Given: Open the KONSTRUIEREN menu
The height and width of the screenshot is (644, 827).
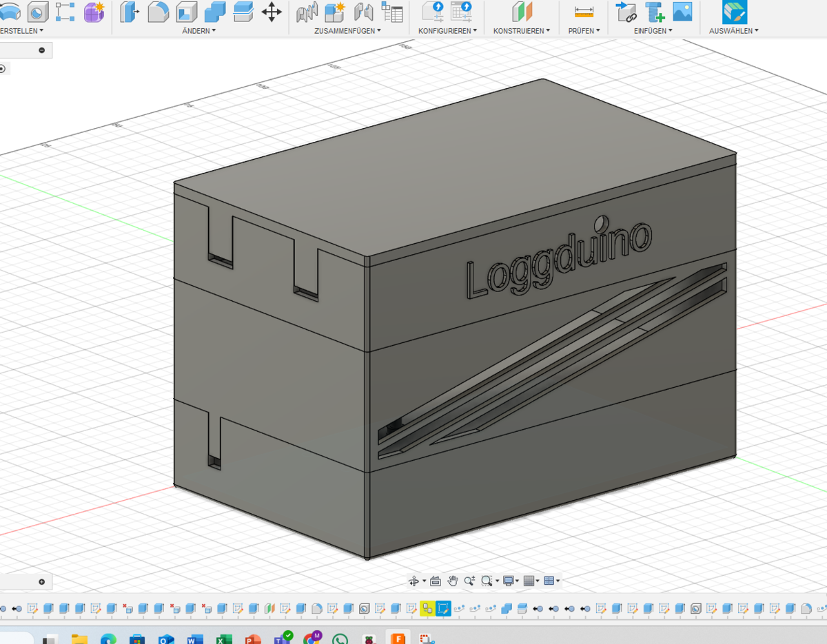Looking at the screenshot, I should [521, 31].
